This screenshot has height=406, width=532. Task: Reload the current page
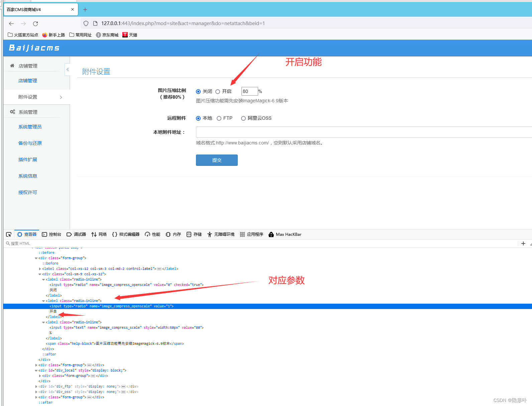click(35, 23)
